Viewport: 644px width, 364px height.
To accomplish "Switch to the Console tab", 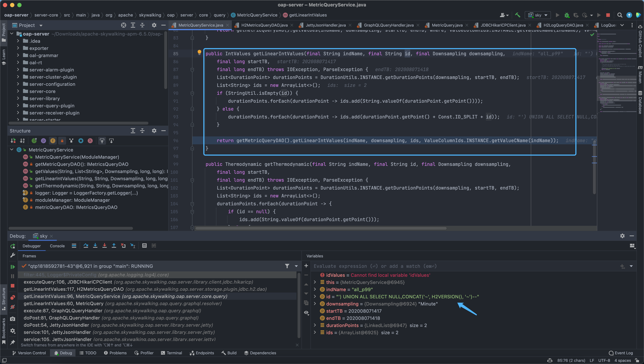I will pos(57,246).
